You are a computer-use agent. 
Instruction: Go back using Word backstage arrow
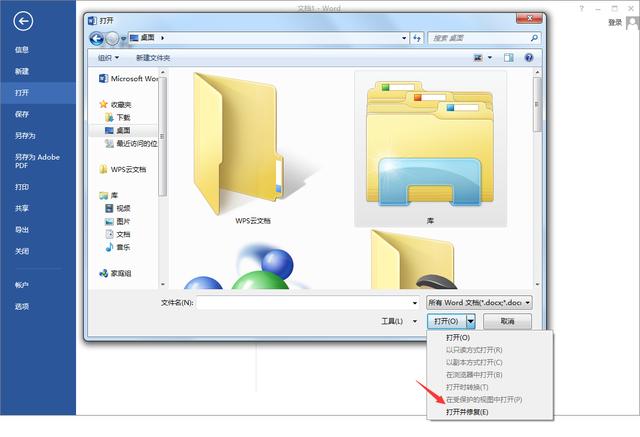click(x=23, y=21)
